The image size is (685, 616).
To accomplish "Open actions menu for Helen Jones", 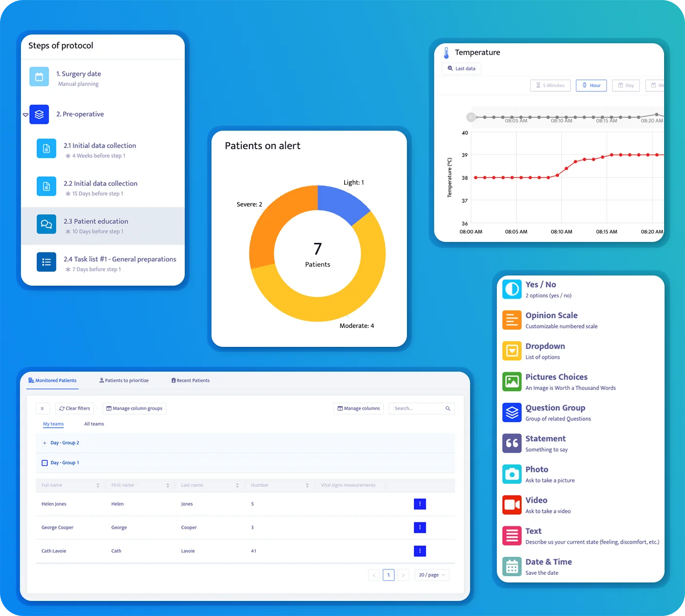I will pyautogui.click(x=420, y=504).
